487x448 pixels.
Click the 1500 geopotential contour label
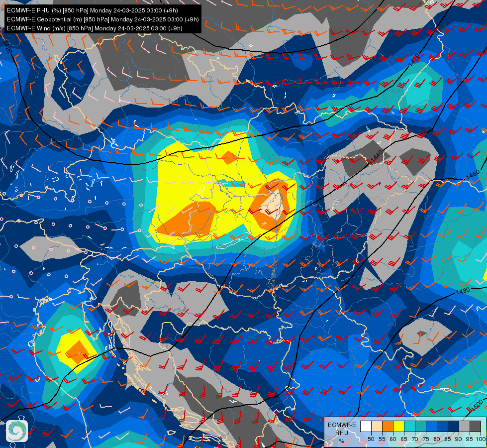pyautogui.click(x=477, y=405)
